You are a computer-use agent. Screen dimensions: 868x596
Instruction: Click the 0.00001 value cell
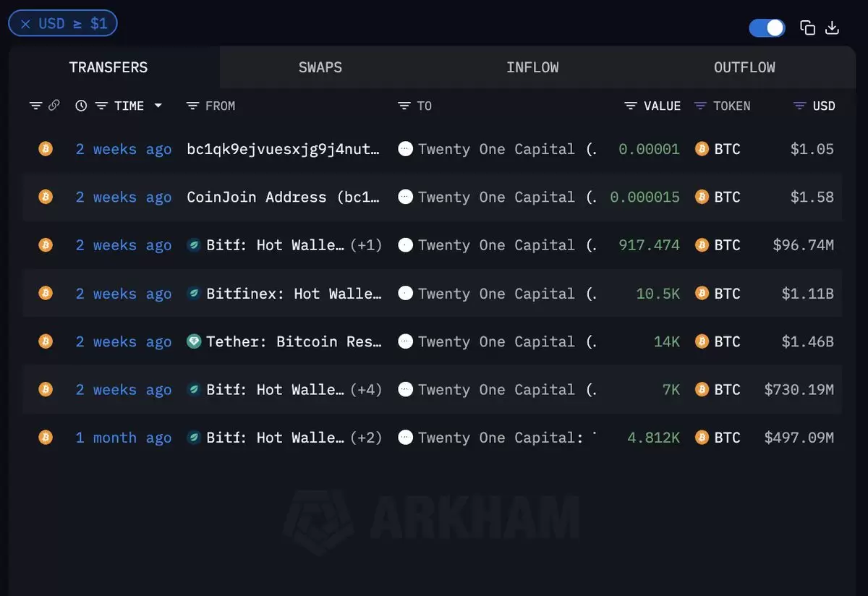[649, 149]
